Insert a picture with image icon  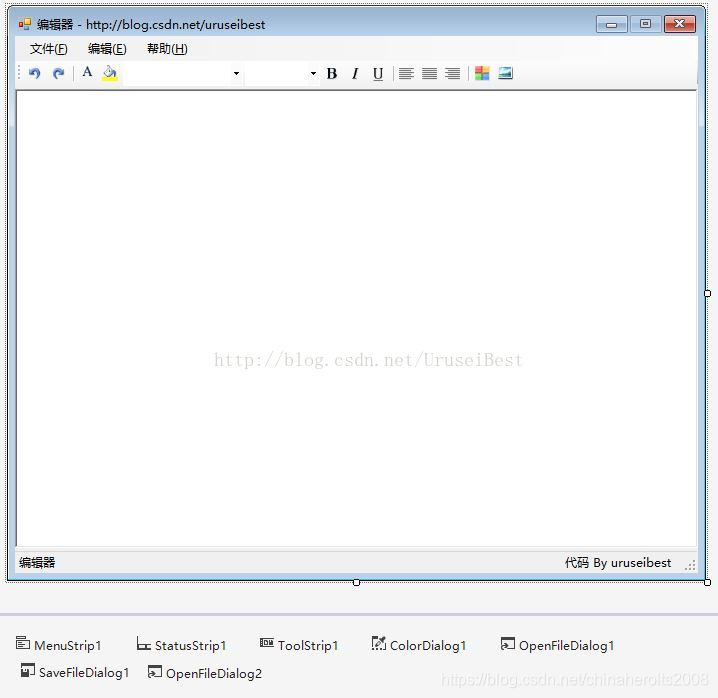505,73
